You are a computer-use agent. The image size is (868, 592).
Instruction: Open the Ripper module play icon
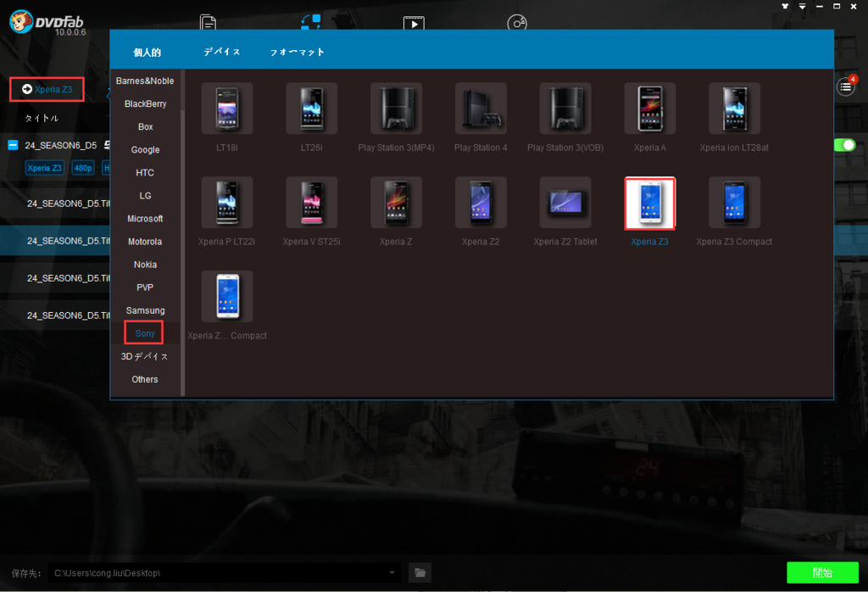click(414, 23)
